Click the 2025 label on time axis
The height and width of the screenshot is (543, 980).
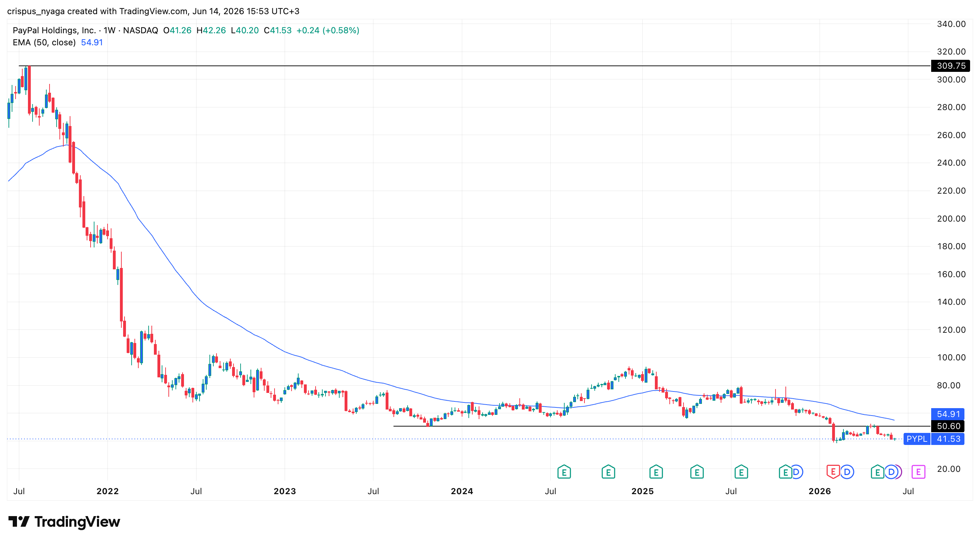point(642,491)
